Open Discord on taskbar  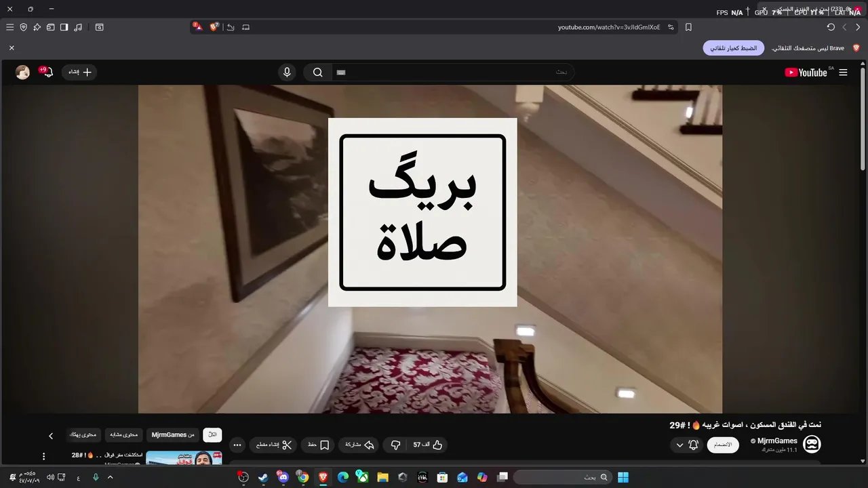click(283, 477)
